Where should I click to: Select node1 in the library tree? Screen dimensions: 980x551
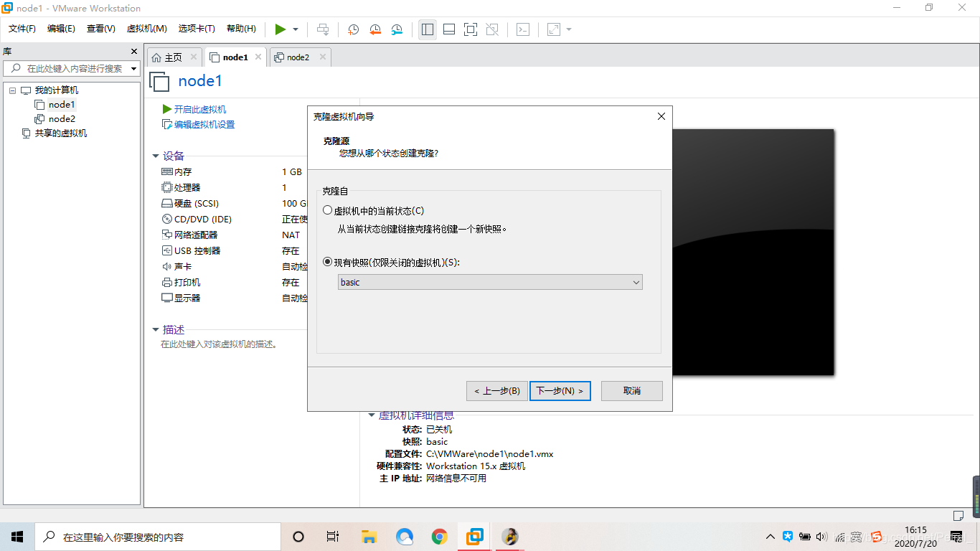click(62, 105)
